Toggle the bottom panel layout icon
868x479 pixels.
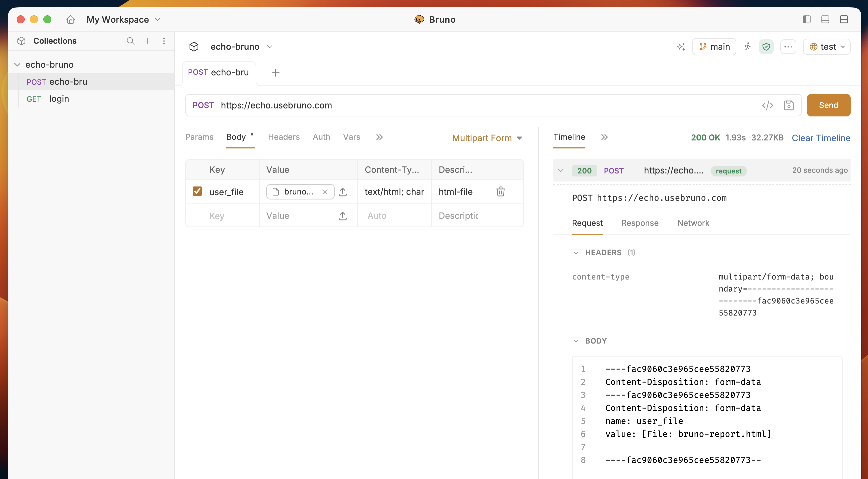[825, 20]
